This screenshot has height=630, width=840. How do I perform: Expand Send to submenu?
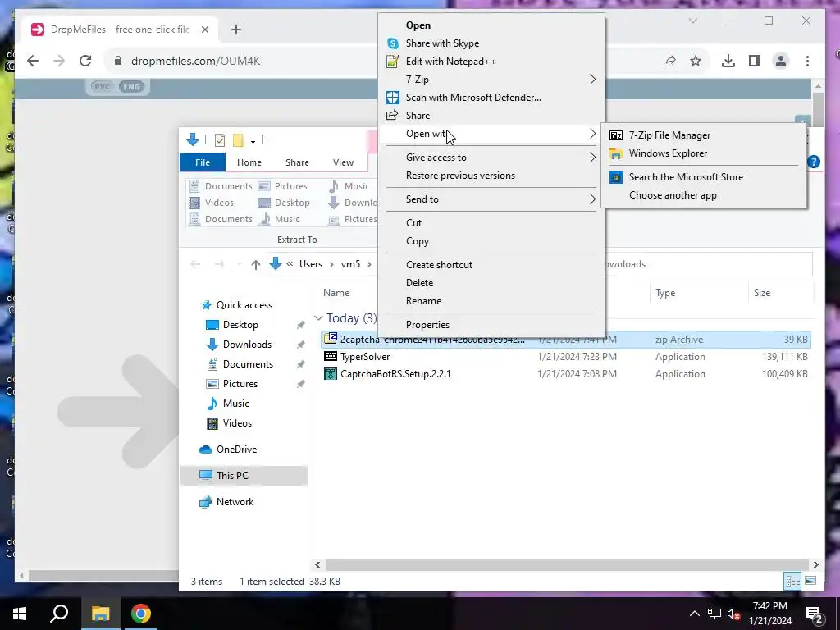click(491, 199)
